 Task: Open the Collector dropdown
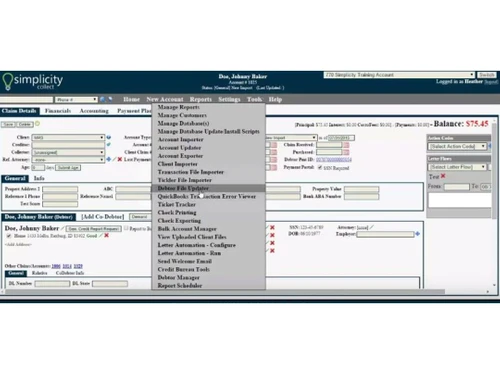68,152
